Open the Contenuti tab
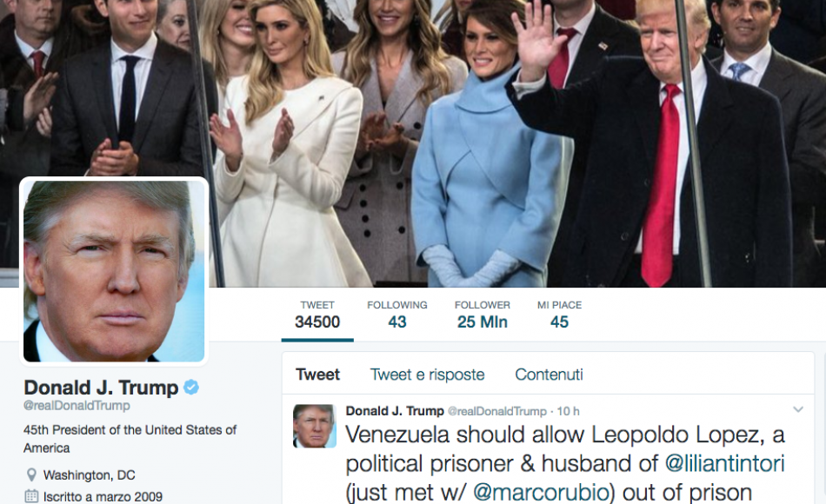 [x=549, y=375]
